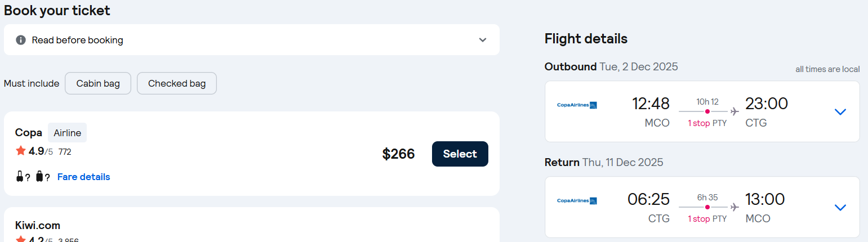Click the Copa Airlines logo on Return flight
The height and width of the screenshot is (242, 868).
click(577, 200)
